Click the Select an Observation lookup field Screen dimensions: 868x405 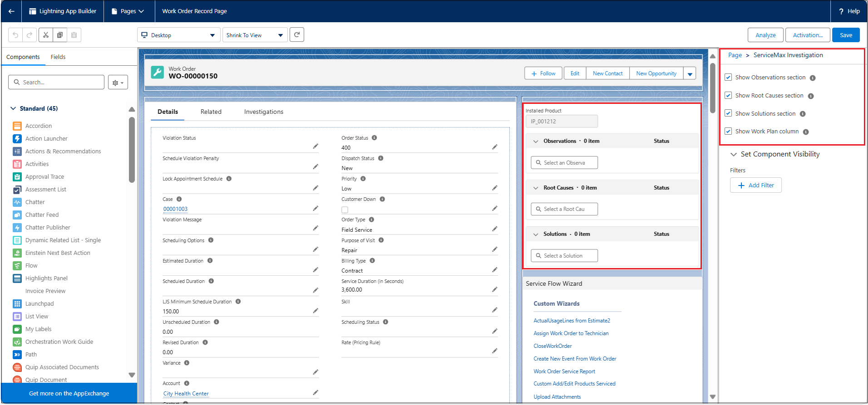[x=564, y=163]
